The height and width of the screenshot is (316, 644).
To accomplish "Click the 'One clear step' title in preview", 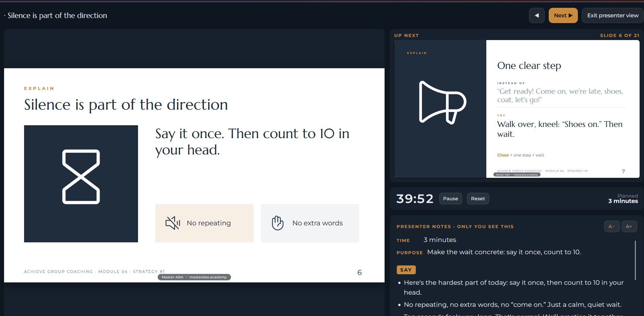I will (x=529, y=66).
